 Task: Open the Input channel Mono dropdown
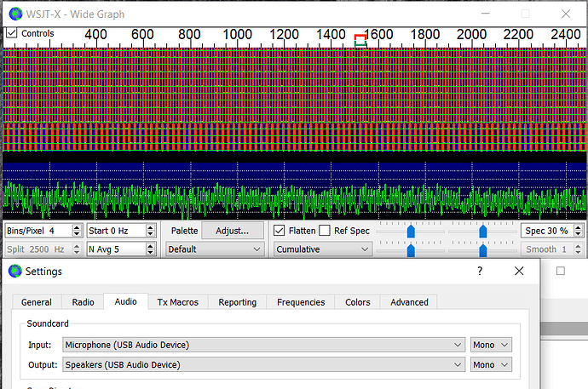[x=491, y=345]
